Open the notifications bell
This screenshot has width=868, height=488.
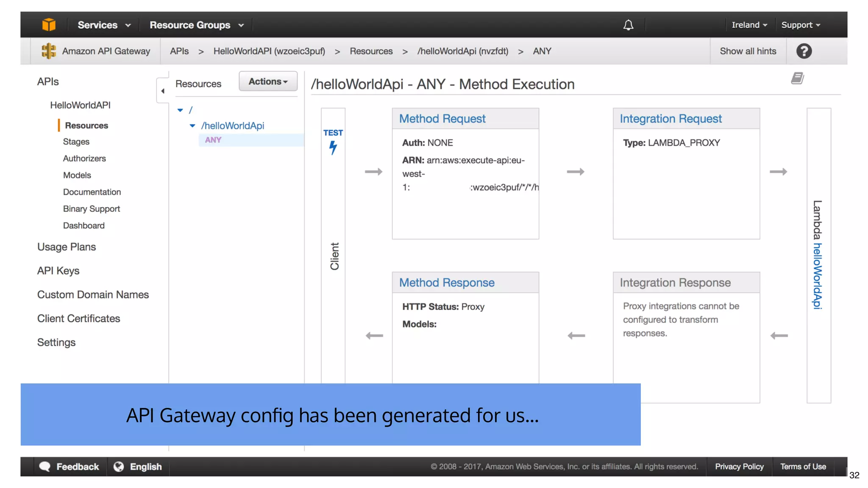(628, 25)
